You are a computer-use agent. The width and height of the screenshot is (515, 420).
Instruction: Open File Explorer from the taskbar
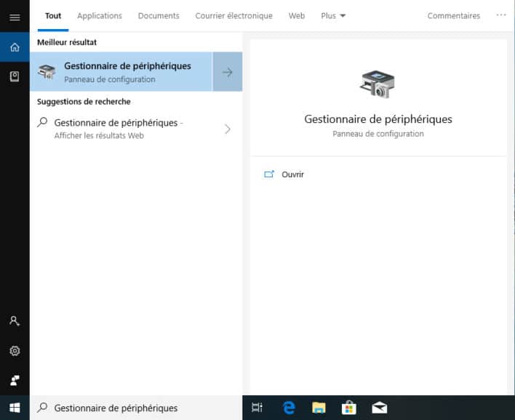point(319,408)
